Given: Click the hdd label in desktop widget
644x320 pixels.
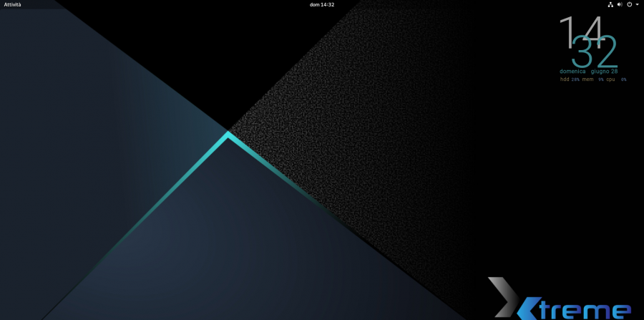Looking at the screenshot, I should click(565, 79).
